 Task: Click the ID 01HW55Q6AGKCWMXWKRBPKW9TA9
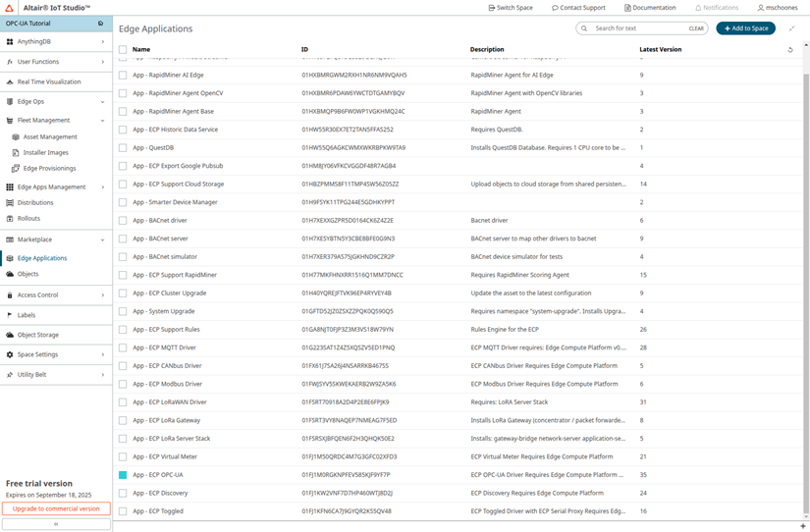[353, 147]
